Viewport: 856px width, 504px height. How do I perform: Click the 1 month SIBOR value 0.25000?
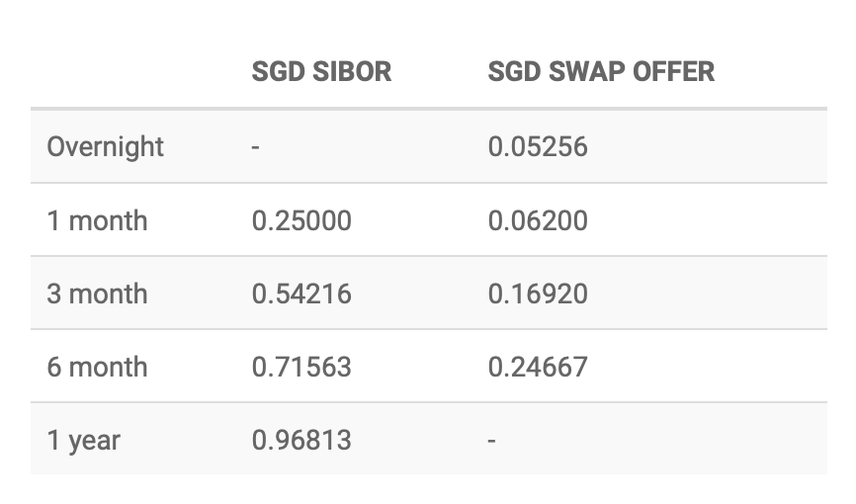pyautogui.click(x=301, y=220)
